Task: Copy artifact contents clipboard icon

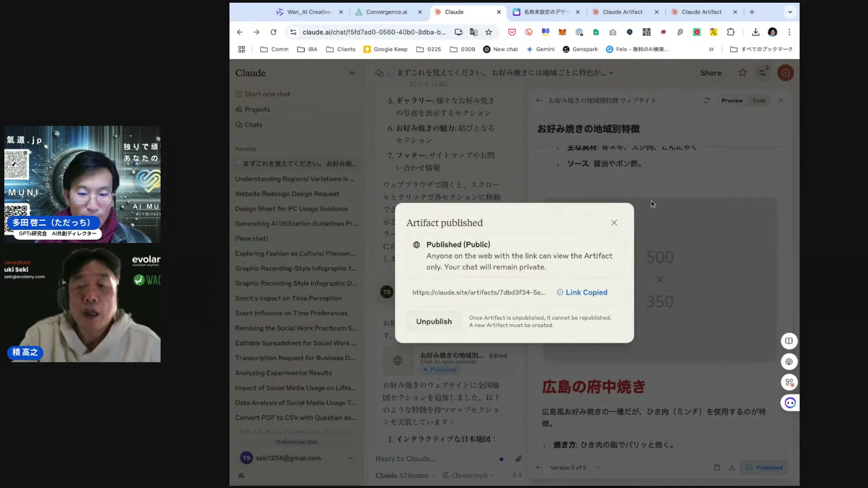Action: pyautogui.click(x=717, y=468)
